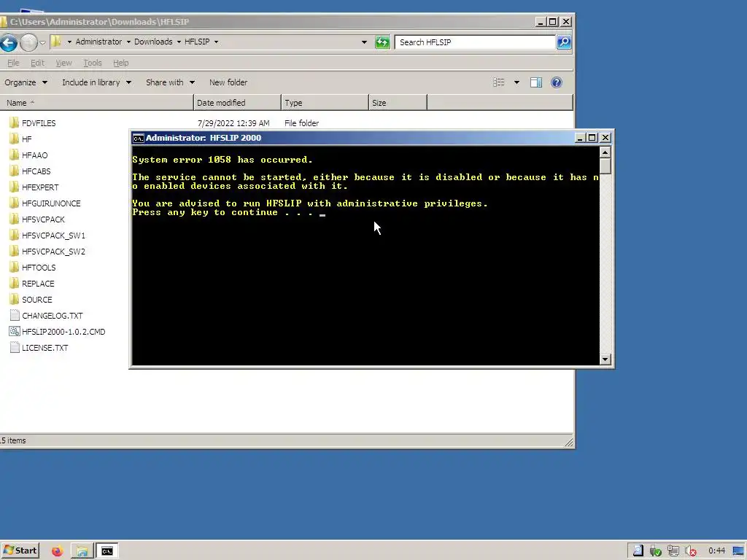The image size is (747, 560).
Task: Sort by the Date modified column header
Action: pyautogui.click(x=237, y=102)
